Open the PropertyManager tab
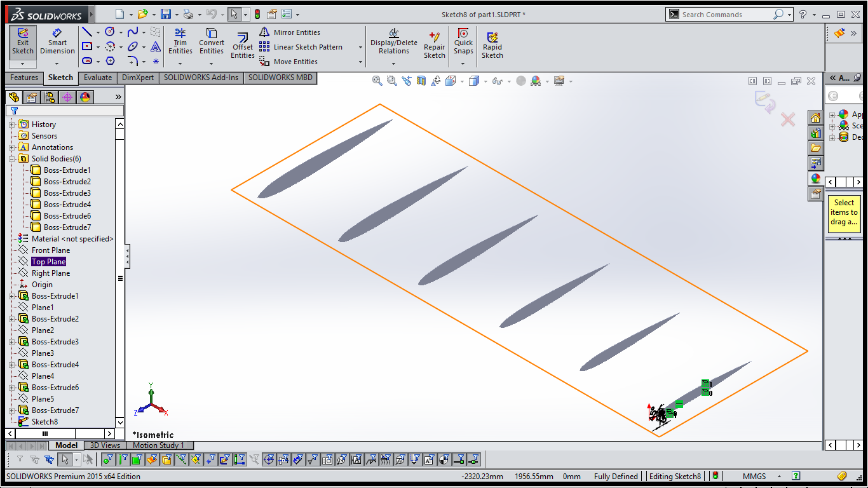The image size is (868, 488). click(x=32, y=97)
